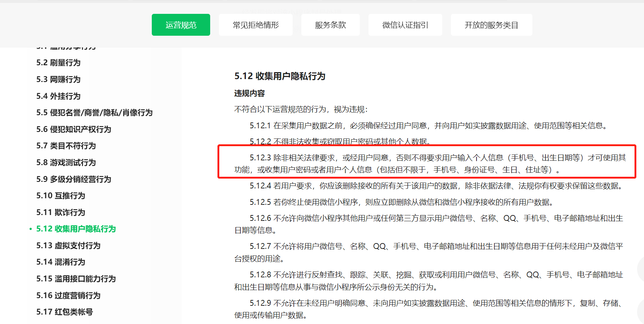The width and height of the screenshot is (644, 324).
Task: Go to 5.14 混淆行为 section
Action: pos(61,262)
